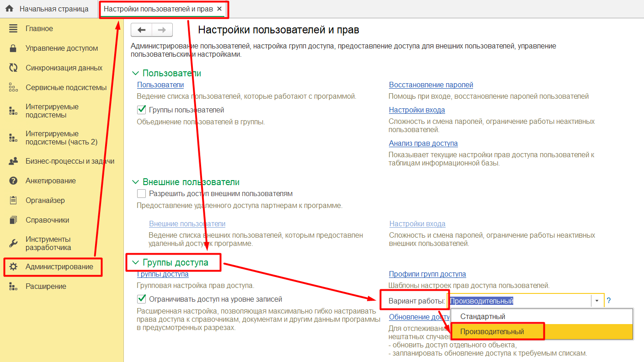Click the back arrow navigation button
The height and width of the screenshot is (362, 644).
pyautogui.click(x=142, y=30)
